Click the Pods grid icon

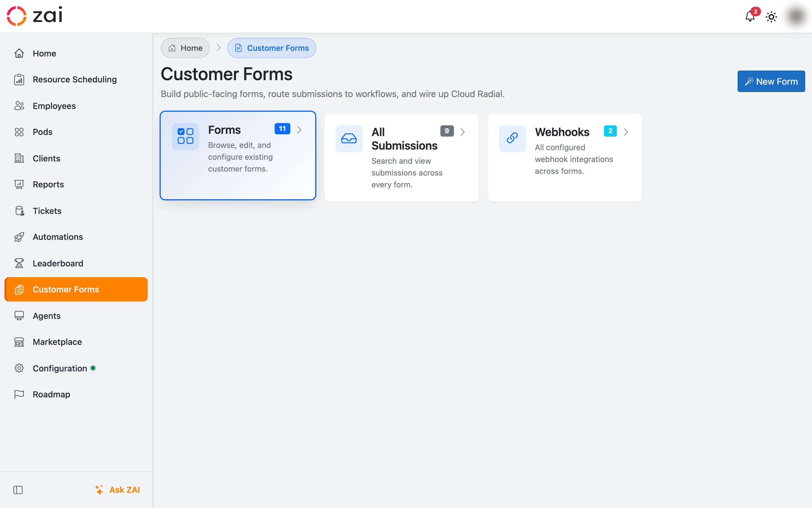[19, 132]
